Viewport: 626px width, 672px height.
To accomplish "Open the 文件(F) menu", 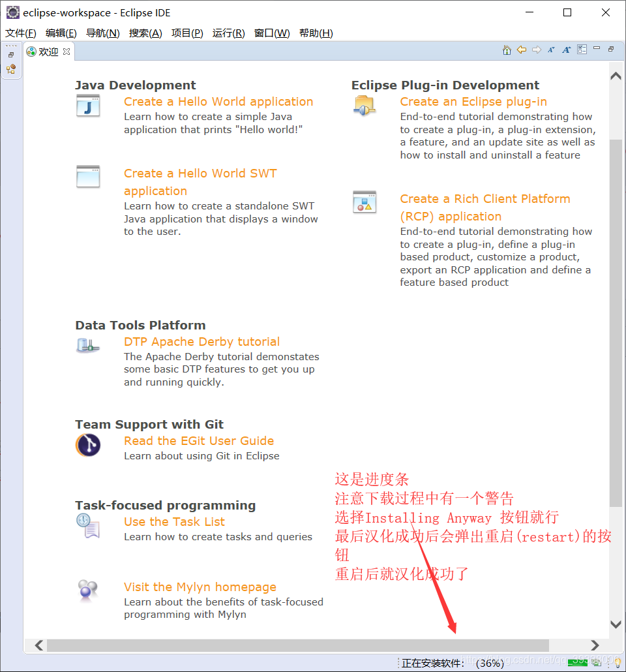I will 21,33.
